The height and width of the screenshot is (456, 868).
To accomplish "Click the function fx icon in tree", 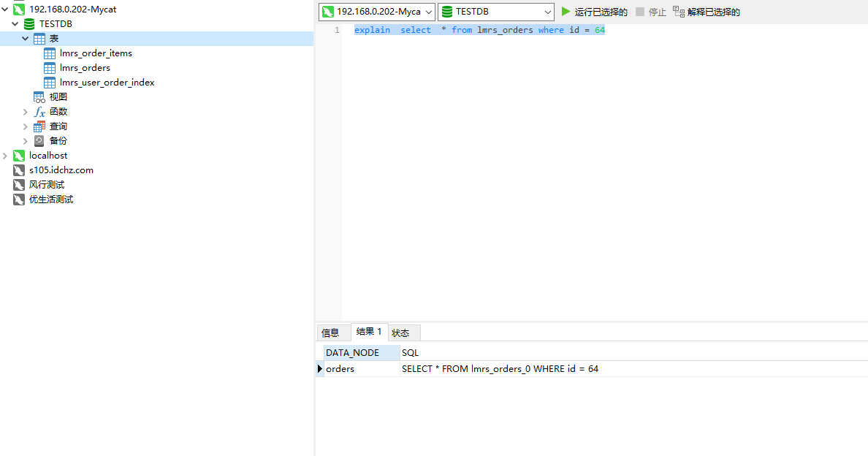I will [39, 112].
